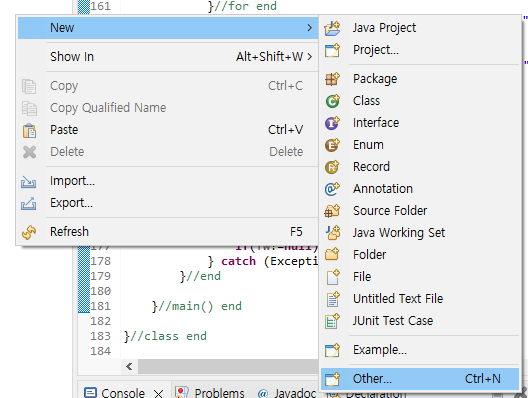The width and height of the screenshot is (528, 398).
Task: Click the Export icon in the context menu
Action: 29,203
